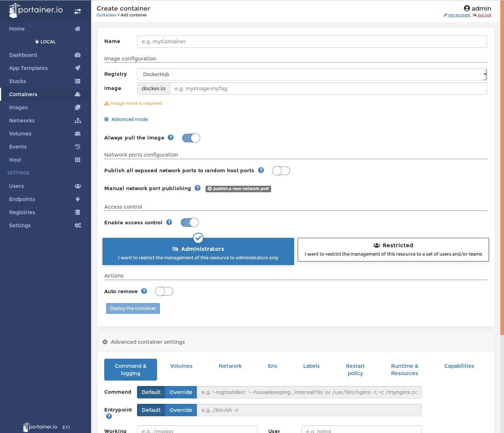Open Images using its layers icon
Viewport: 504px width, 433px height.
pyautogui.click(x=78, y=107)
